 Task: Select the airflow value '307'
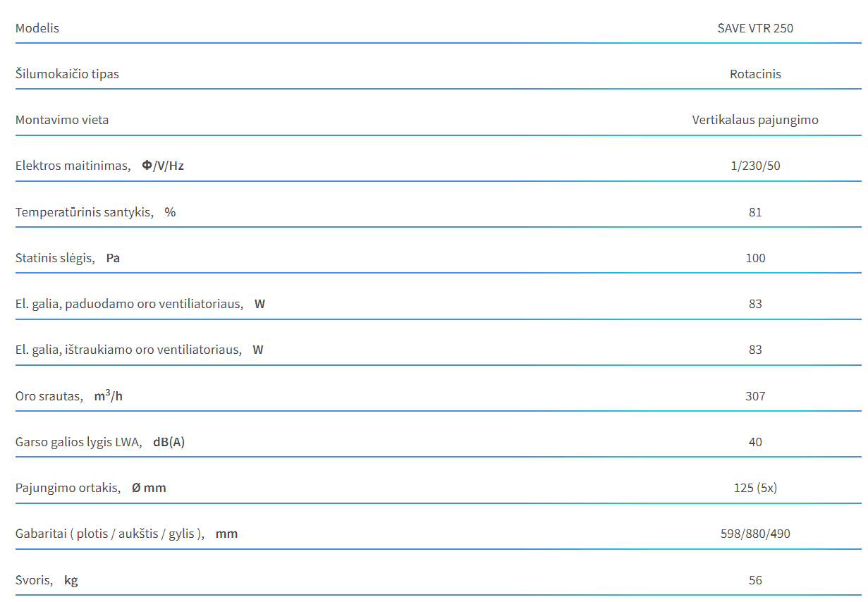[755, 396]
